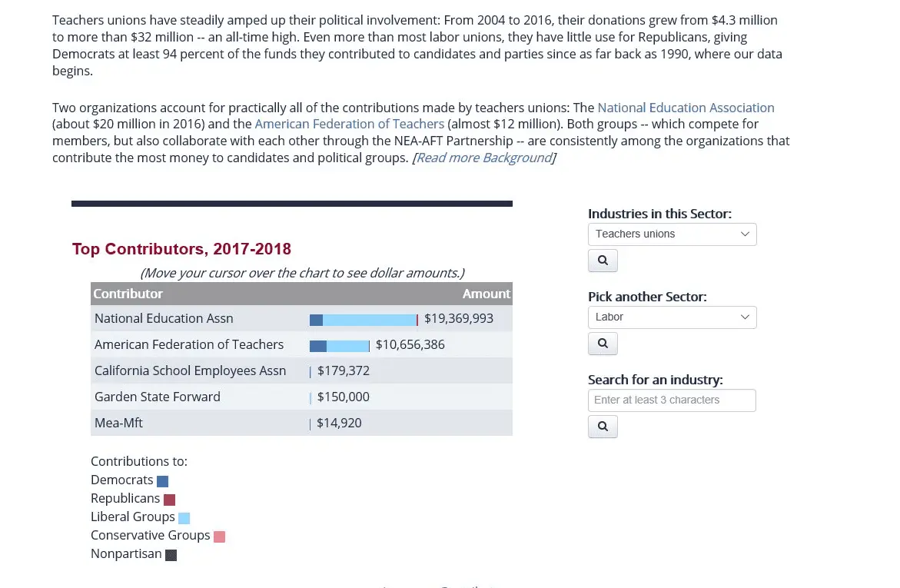Viewport: 900px width, 588px height.
Task: Open the Teachers unions industry dropdown
Action: click(672, 234)
